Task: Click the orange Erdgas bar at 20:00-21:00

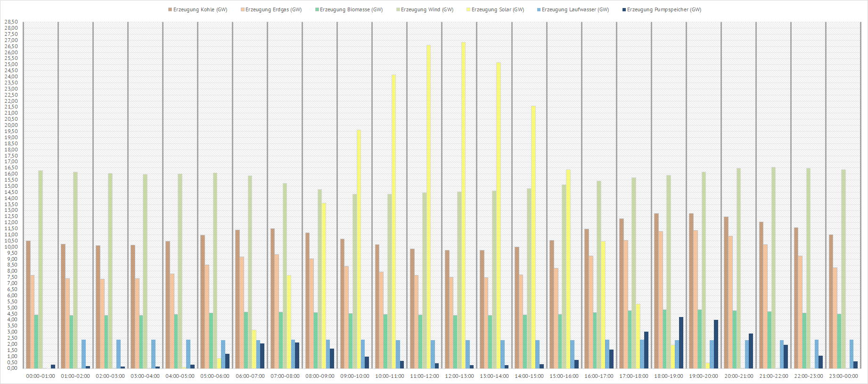Action: 730,302
